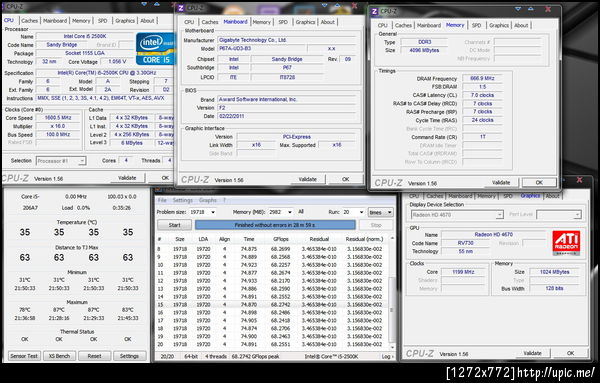The image size is (600, 383).
Task: Click the RV730 code name value
Action: pos(465,243)
